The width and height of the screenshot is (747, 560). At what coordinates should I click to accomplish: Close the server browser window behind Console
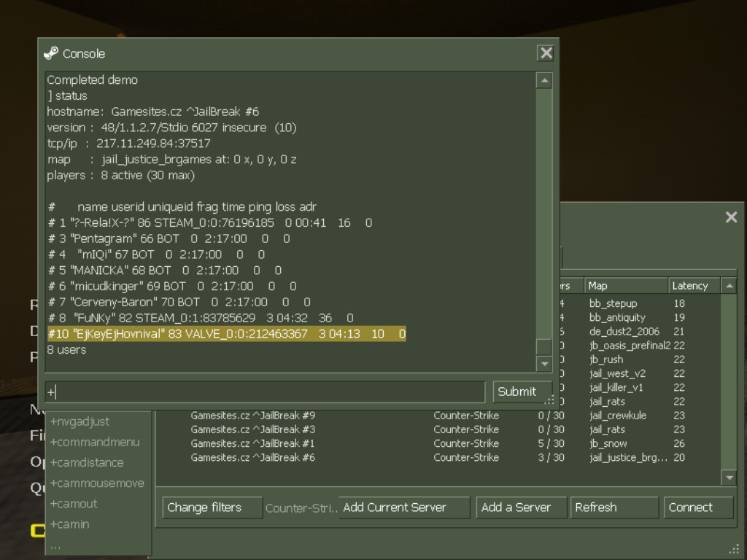click(731, 217)
